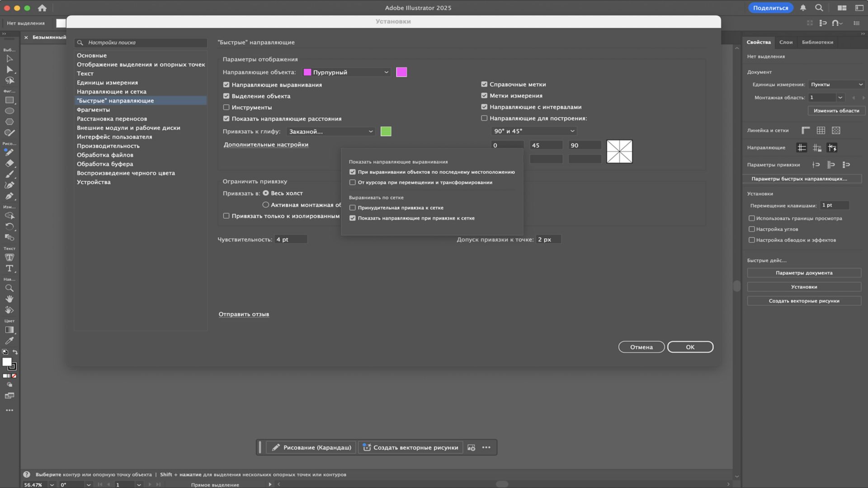Select the Hand tool
Screen dimensions: 868x488
(9, 299)
